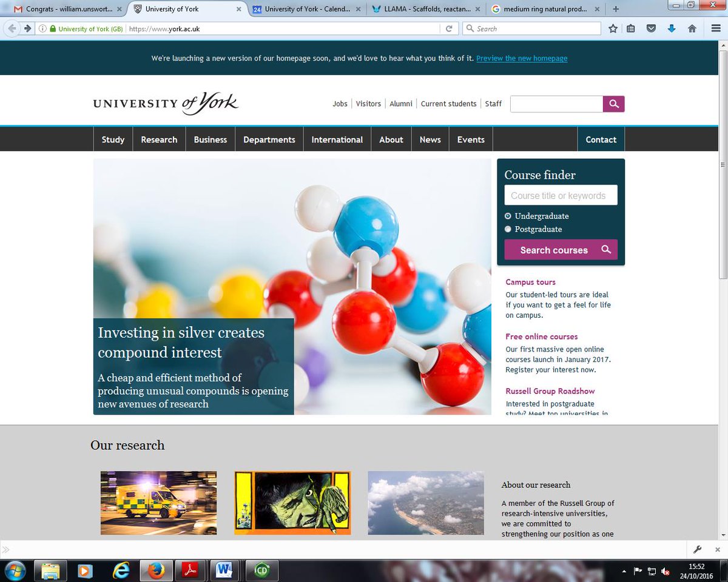Select the Undergraduate radio button
Screen dimensions: 728x582
tap(508, 216)
